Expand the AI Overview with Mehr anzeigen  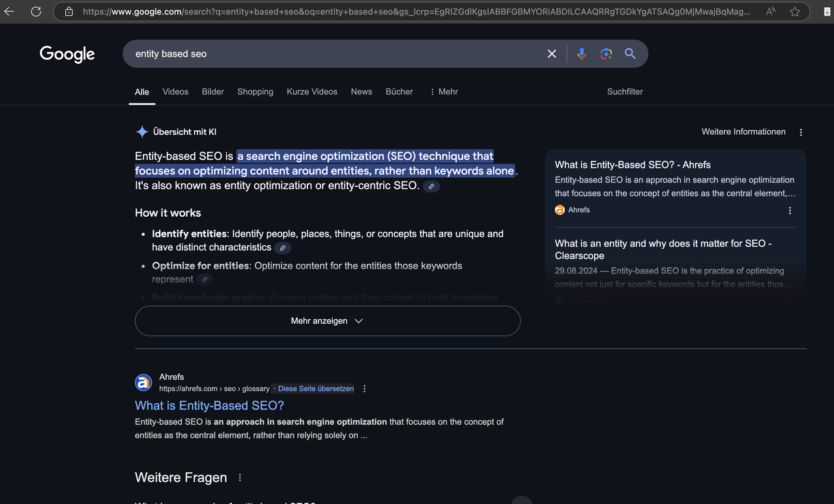(327, 320)
